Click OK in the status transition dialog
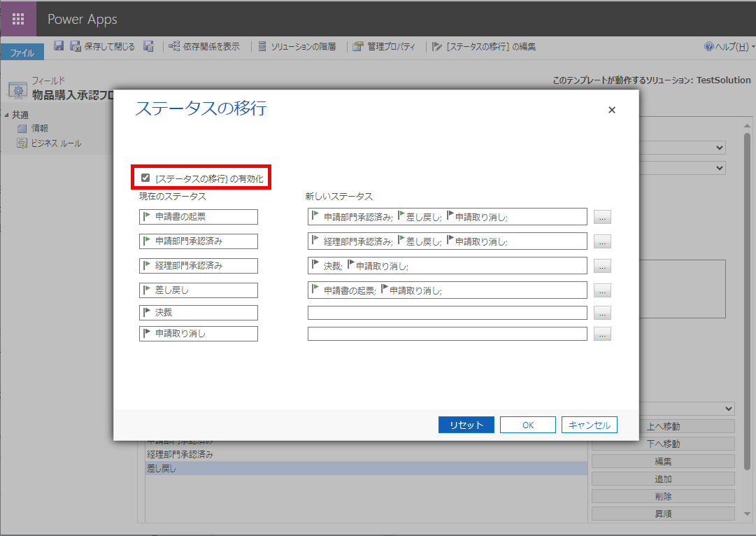Image resolution: width=756 pixels, height=536 pixels. click(x=528, y=425)
